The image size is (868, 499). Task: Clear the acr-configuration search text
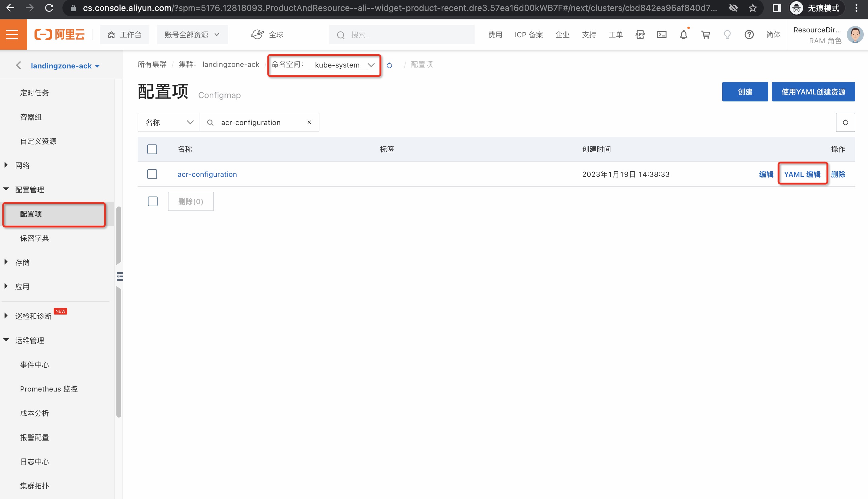click(x=309, y=122)
